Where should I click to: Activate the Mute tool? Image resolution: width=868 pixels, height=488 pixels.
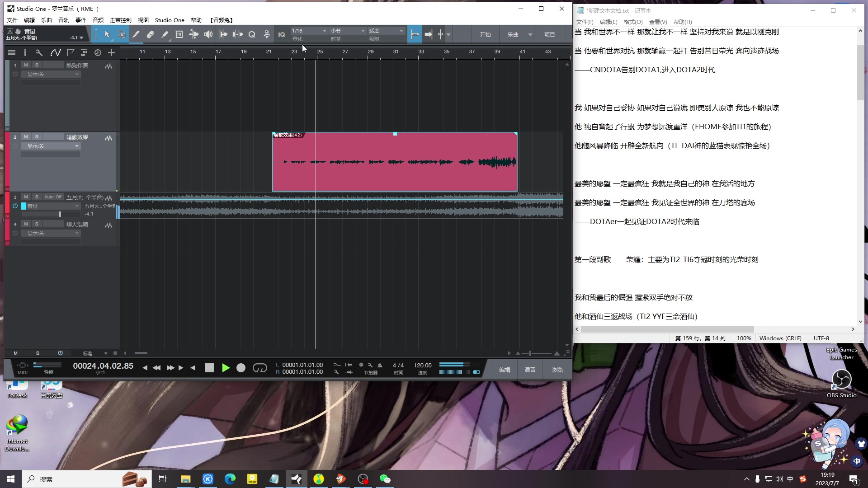tap(179, 34)
